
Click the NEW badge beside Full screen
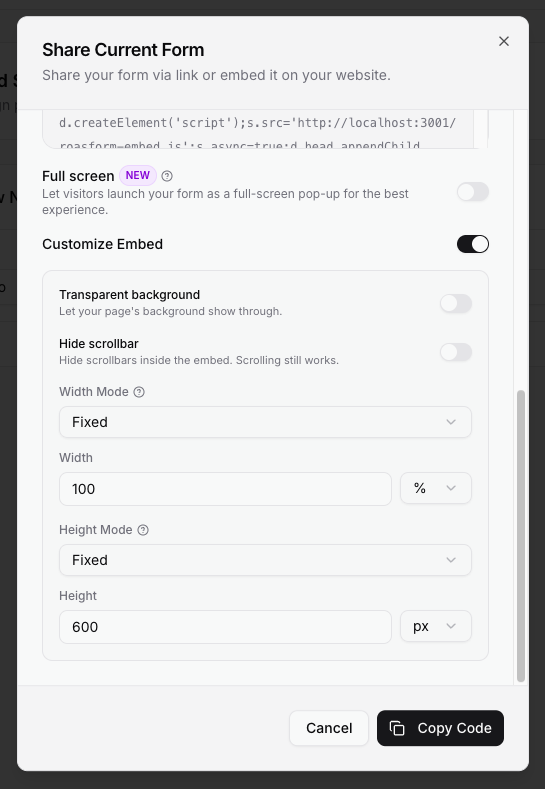tap(137, 176)
